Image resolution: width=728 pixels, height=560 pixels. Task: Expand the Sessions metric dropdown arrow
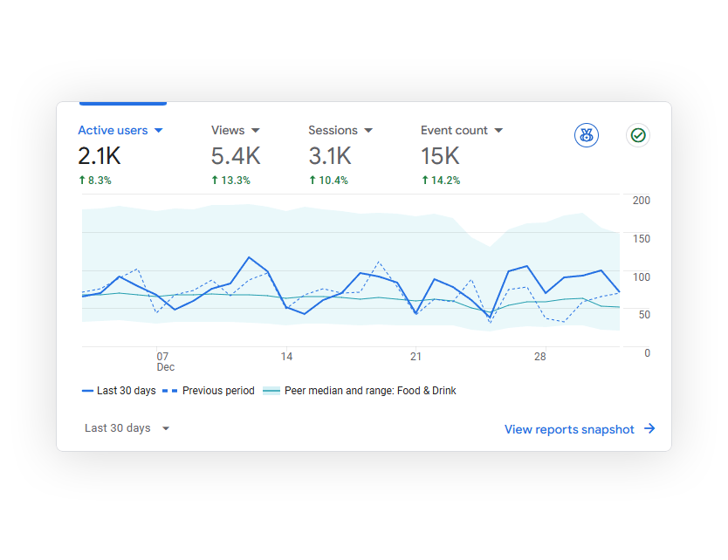click(x=368, y=131)
